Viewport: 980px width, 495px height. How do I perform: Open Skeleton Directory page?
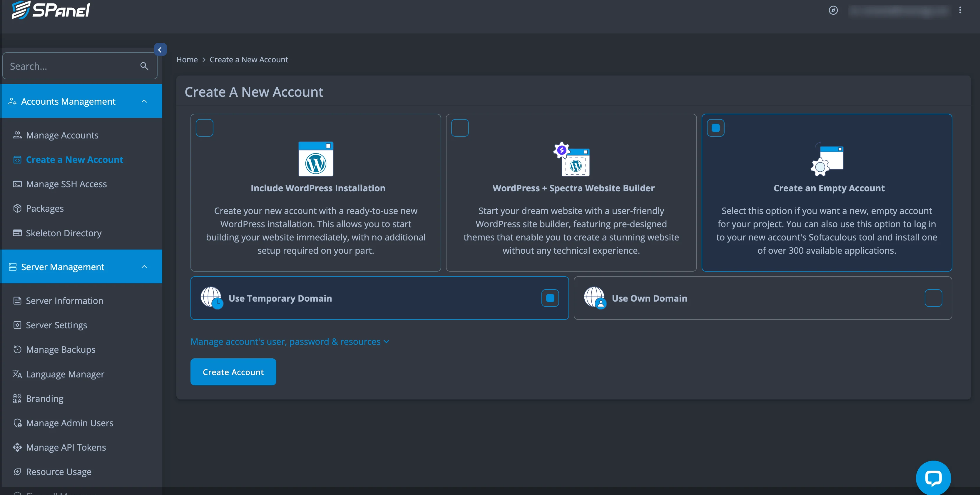click(63, 233)
